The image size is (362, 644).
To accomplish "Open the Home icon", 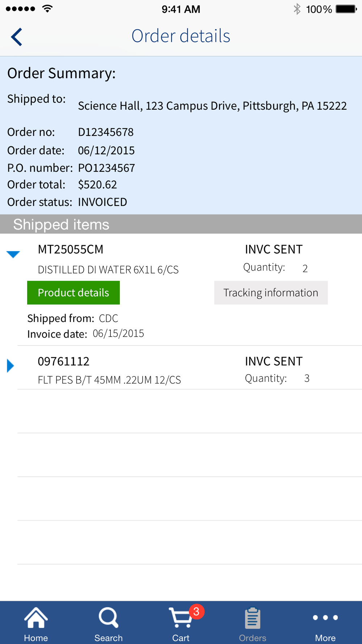I will point(36,617).
